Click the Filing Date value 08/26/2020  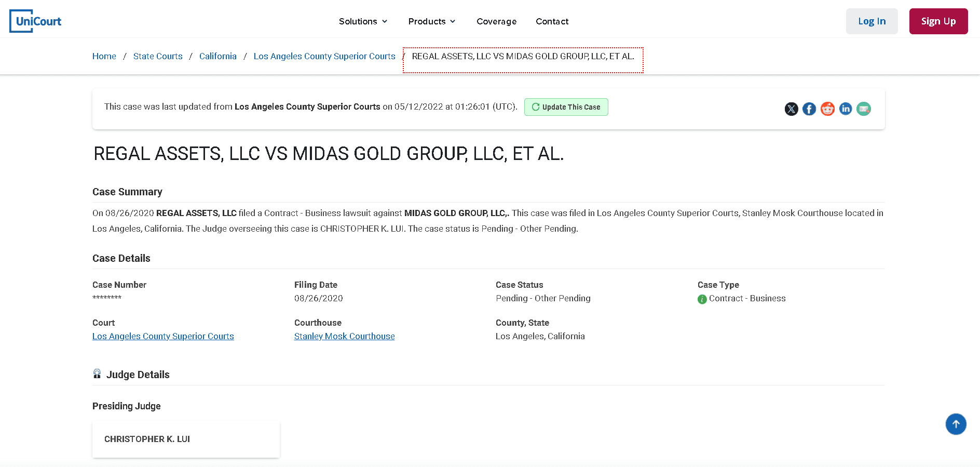[319, 298]
